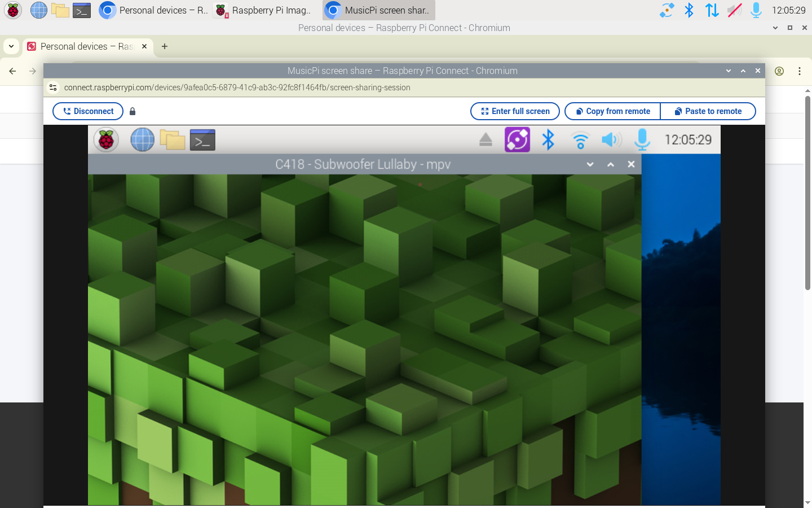Open the Raspberry Pi menu on the host taskbar
This screenshot has width=812, height=508.
pyautogui.click(x=12, y=10)
